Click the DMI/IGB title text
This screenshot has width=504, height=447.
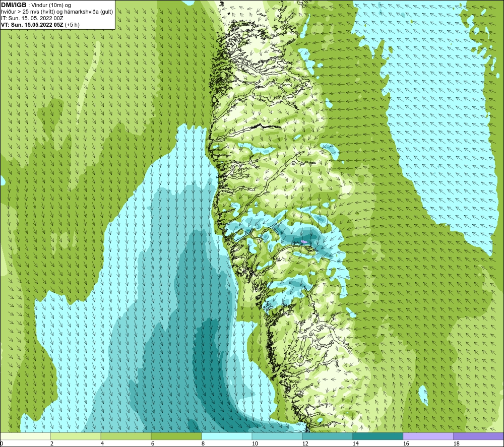coord(14,5)
